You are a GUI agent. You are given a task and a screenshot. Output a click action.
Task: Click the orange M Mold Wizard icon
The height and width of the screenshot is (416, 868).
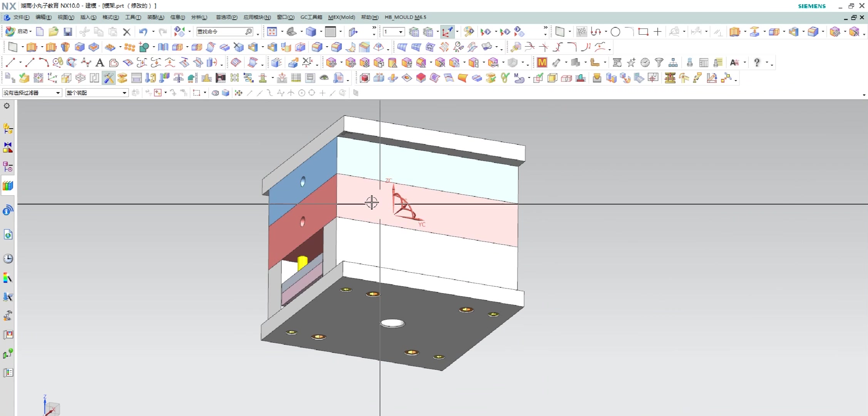click(x=542, y=62)
